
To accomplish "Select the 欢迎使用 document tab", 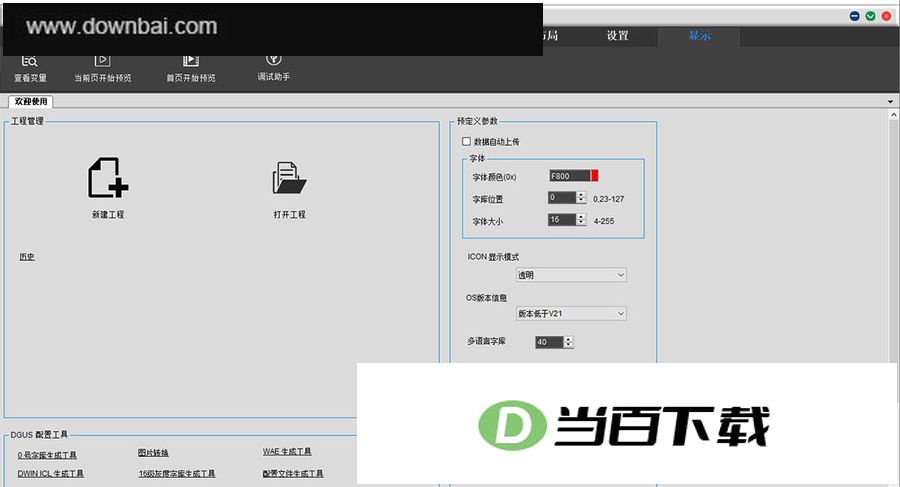I will pos(31,102).
